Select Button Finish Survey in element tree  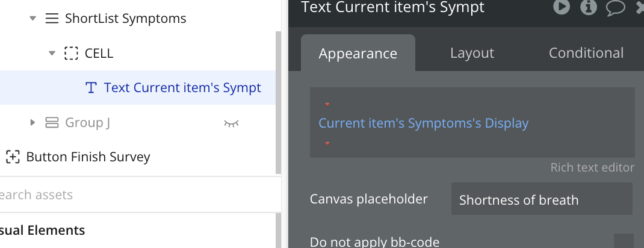(88, 157)
